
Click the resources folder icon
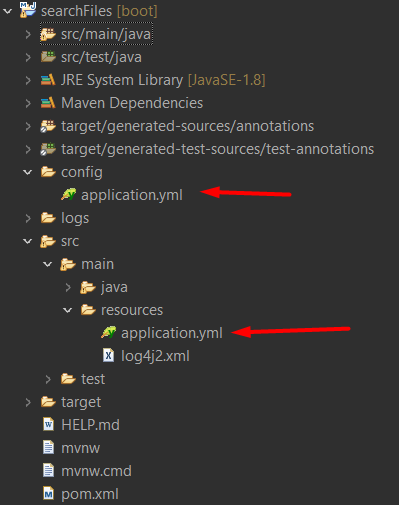[x=88, y=310]
